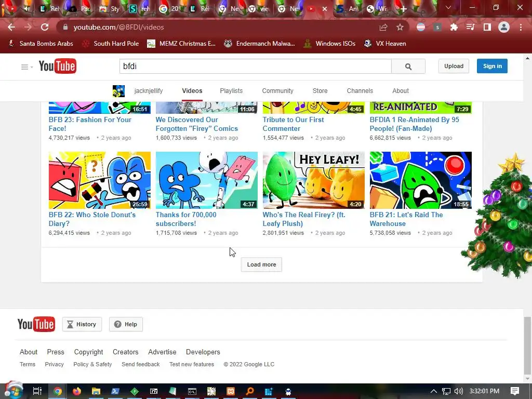The image size is (532, 399).
Task: Click the Sign in button
Action: 492,66
